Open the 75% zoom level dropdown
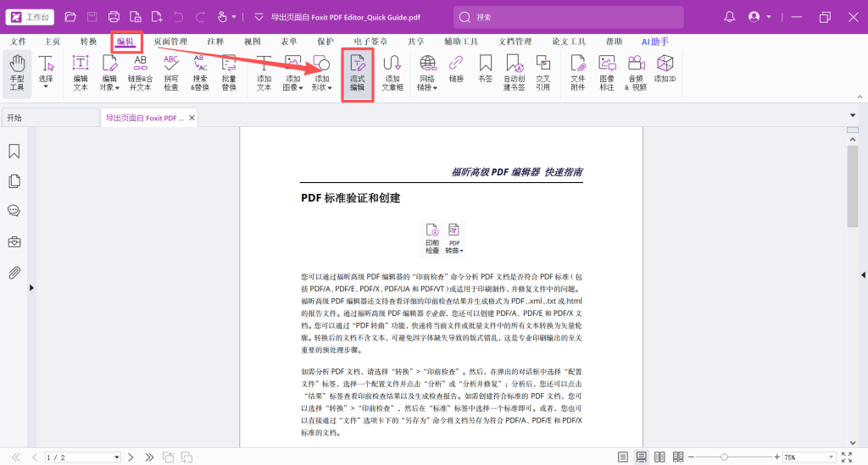868x465 pixels. [831, 457]
